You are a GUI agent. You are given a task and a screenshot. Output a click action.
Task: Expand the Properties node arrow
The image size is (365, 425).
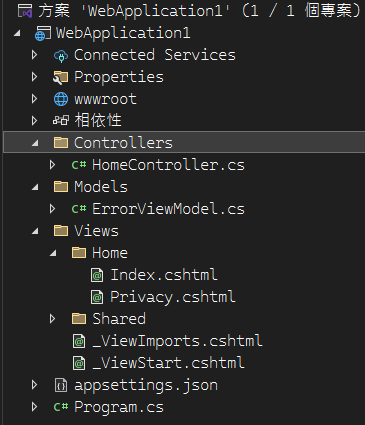(x=34, y=77)
